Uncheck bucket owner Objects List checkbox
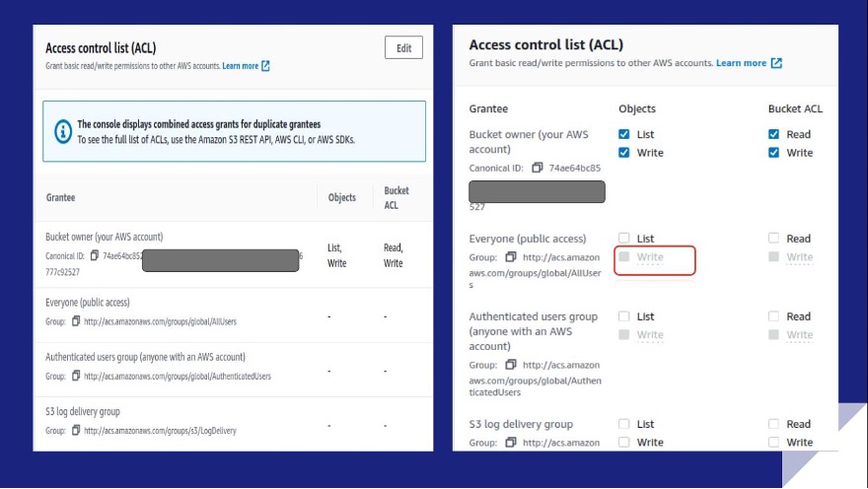868x489 pixels. click(x=624, y=134)
